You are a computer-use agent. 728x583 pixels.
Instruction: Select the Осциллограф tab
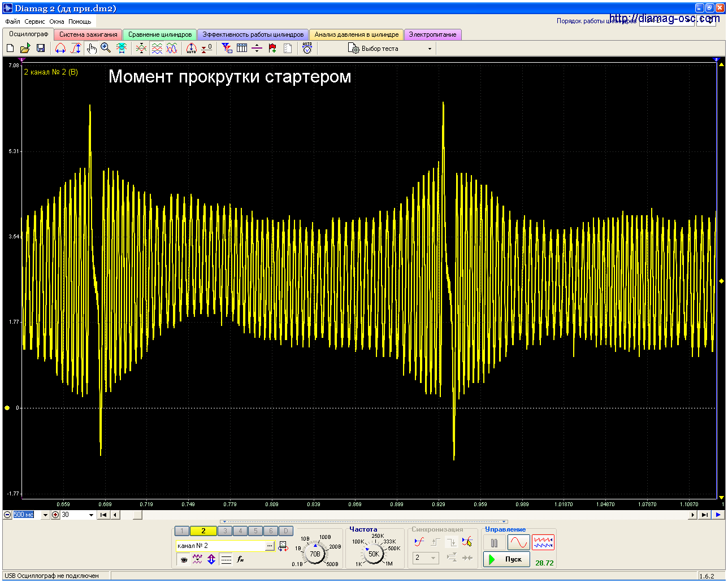click(28, 34)
